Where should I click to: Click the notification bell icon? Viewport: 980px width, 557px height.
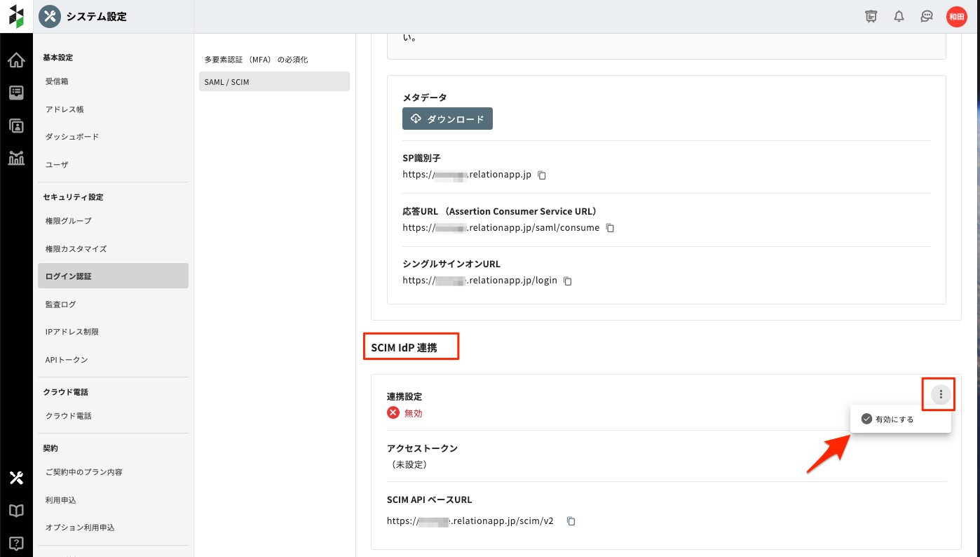pyautogui.click(x=899, y=17)
